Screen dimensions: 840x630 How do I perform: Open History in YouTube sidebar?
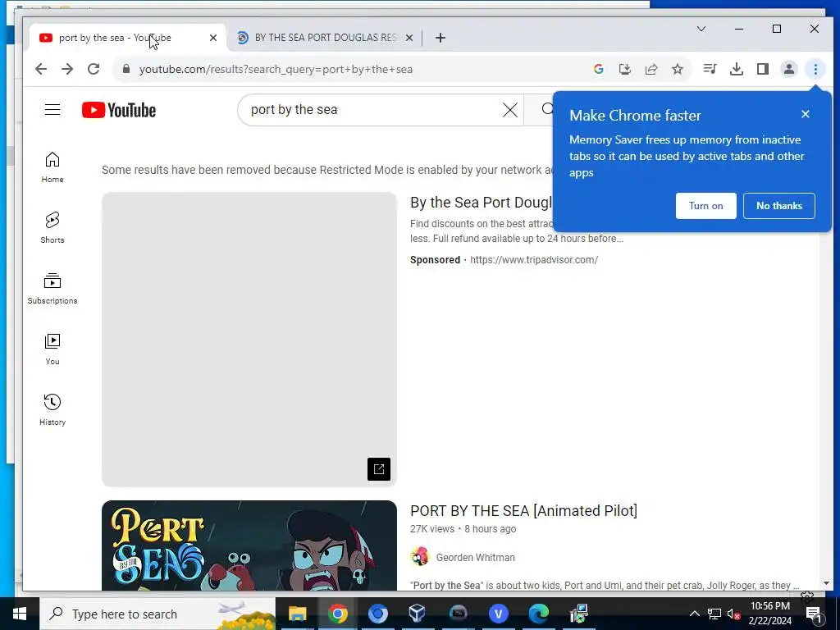(x=52, y=410)
